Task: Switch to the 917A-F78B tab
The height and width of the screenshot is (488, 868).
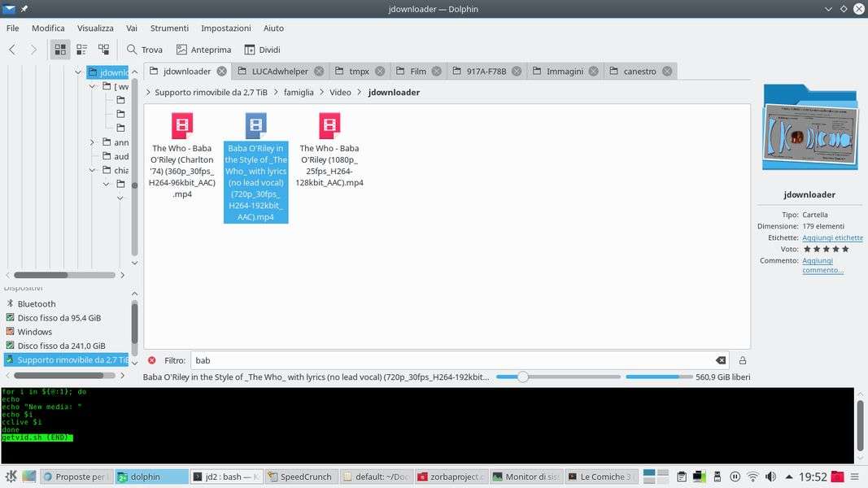Action: point(486,72)
